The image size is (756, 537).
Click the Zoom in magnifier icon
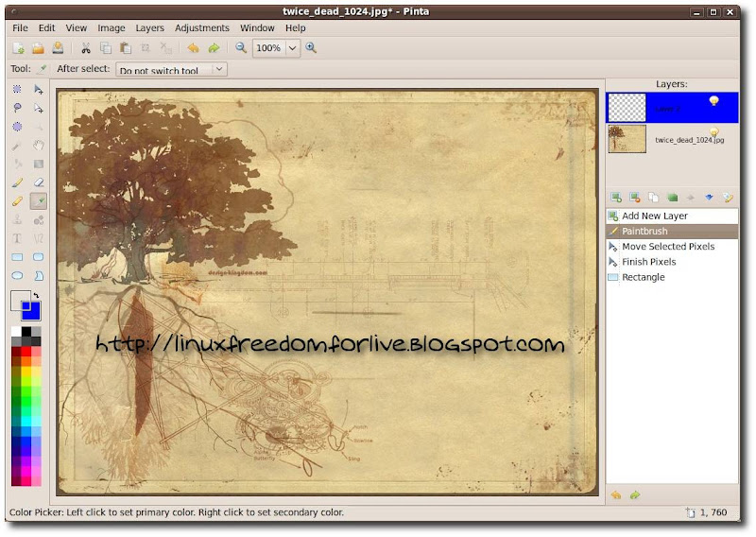(311, 48)
